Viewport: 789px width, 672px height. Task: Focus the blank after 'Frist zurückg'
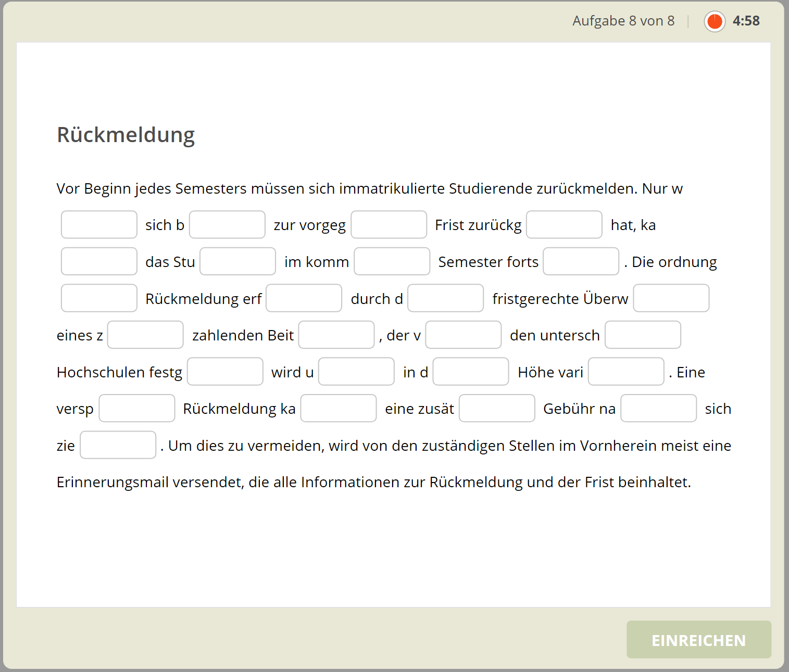tap(564, 225)
